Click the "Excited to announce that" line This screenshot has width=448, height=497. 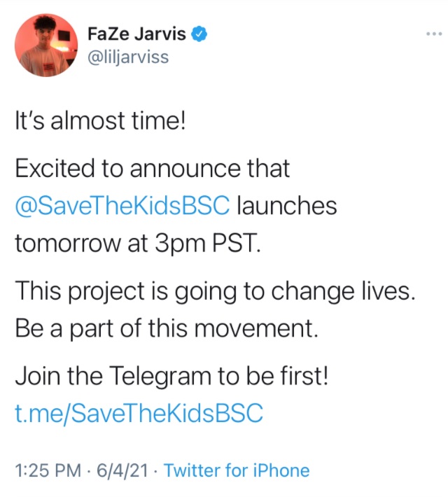pyautogui.click(x=152, y=168)
